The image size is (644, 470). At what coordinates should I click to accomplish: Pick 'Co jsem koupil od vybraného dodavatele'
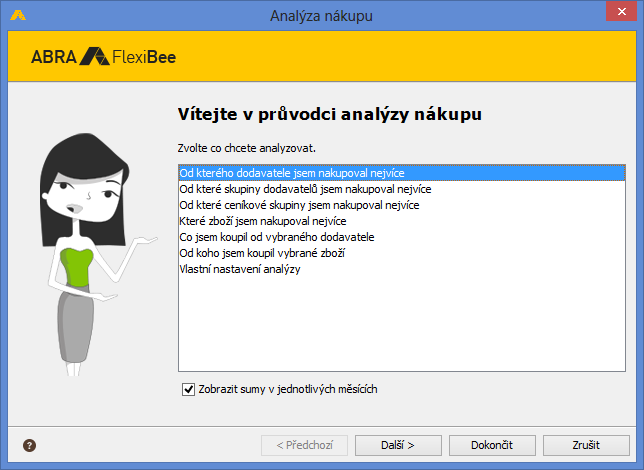pos(402,237)
